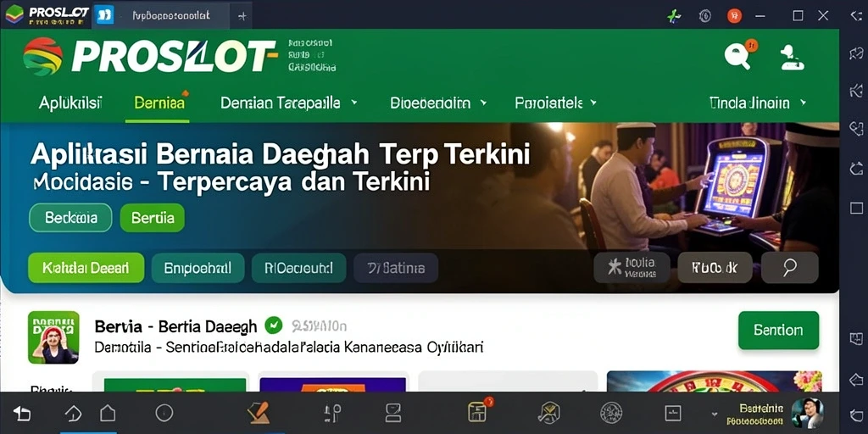The width and height of the screenshot is (868, 434).
Task: Click the framed picture icon in bottom bar
Action: coord(673,413)
